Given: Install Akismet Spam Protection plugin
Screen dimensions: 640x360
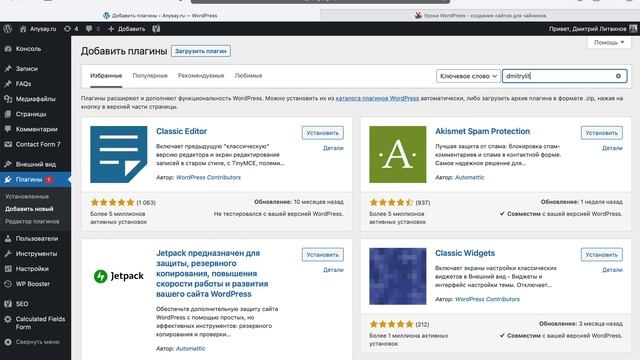Looking at the screenshot, I should [x=602, y=133].
